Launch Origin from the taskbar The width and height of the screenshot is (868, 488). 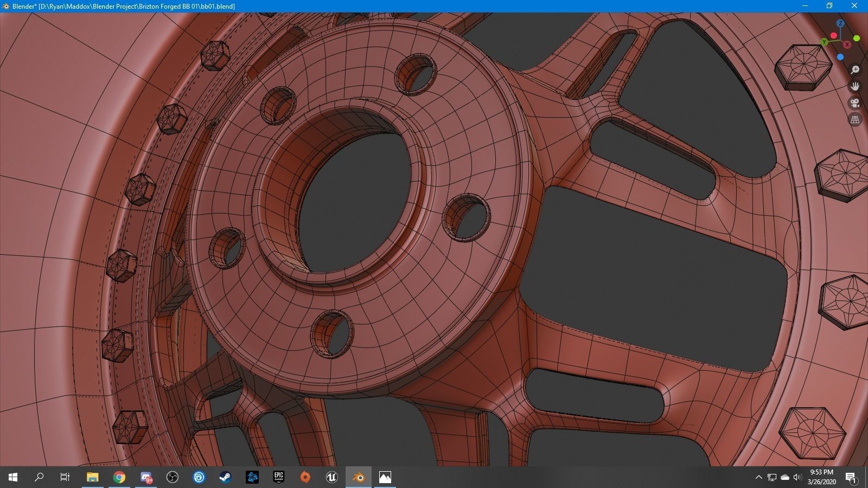(305, 477)
